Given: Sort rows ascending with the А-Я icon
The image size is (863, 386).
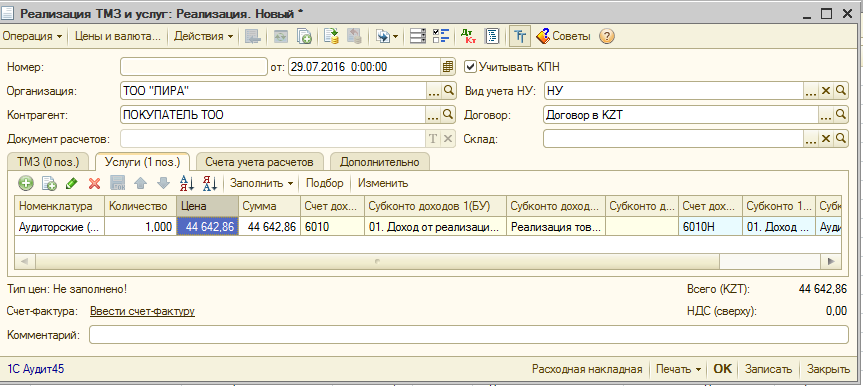Looking at the screenshot, I should [x=187, y=183].
